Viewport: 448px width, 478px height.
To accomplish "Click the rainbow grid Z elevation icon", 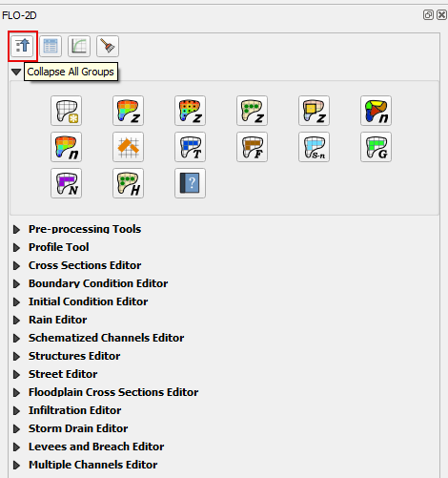I will click(x=129, y=111).
